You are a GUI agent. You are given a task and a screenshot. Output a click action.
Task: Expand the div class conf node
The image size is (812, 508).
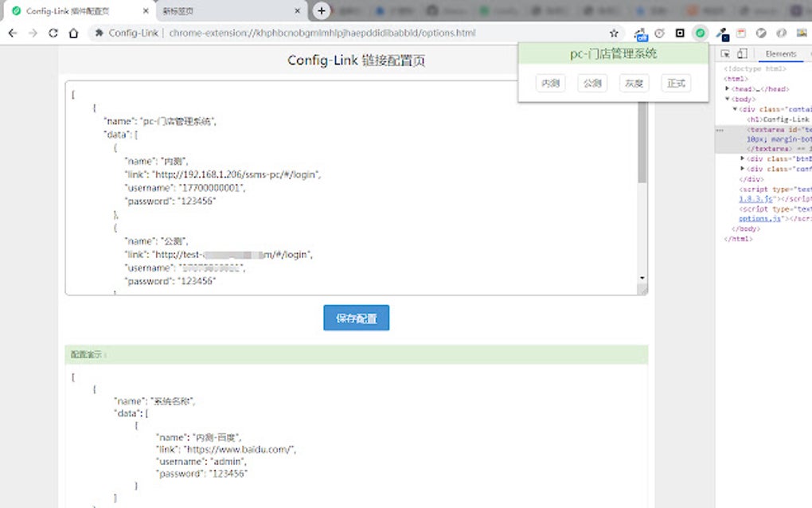(742, 169)
